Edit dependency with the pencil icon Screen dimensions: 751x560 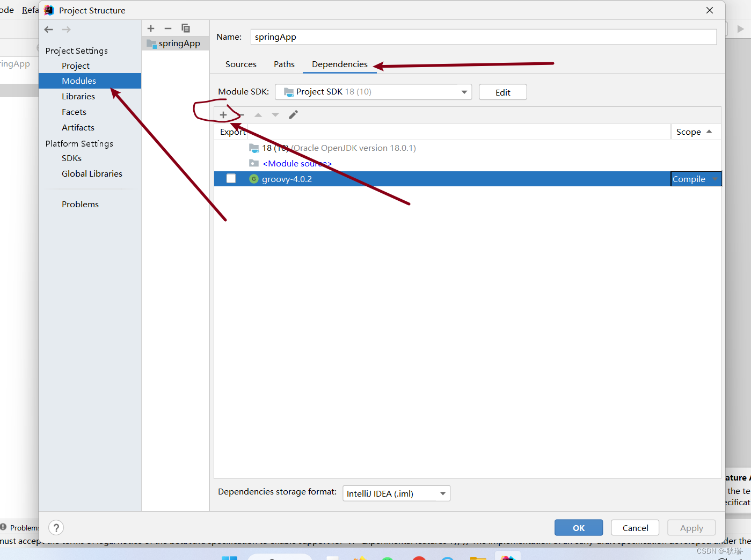[x=293, y=115]
